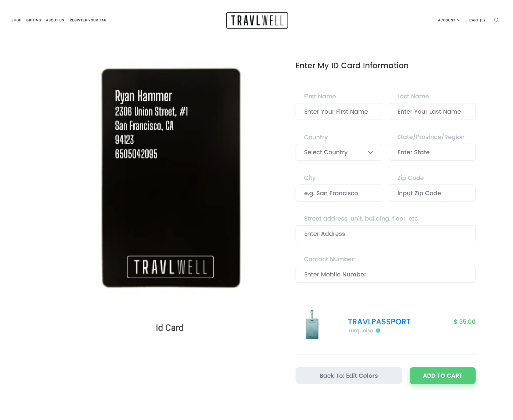513x420 pixels.
Task: Open the Select Country dropdown
Action: click(x=339, y=152)
